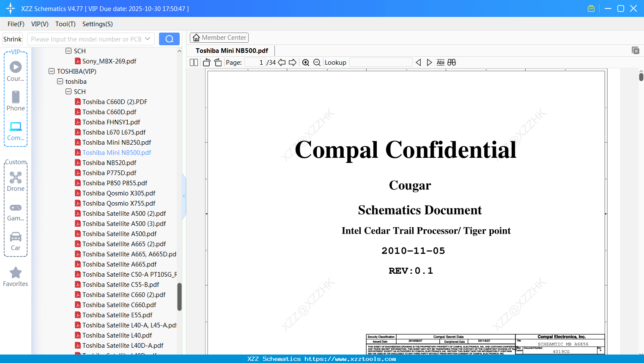Go to the next page arrow
The image size is (644, 363).
293,63
